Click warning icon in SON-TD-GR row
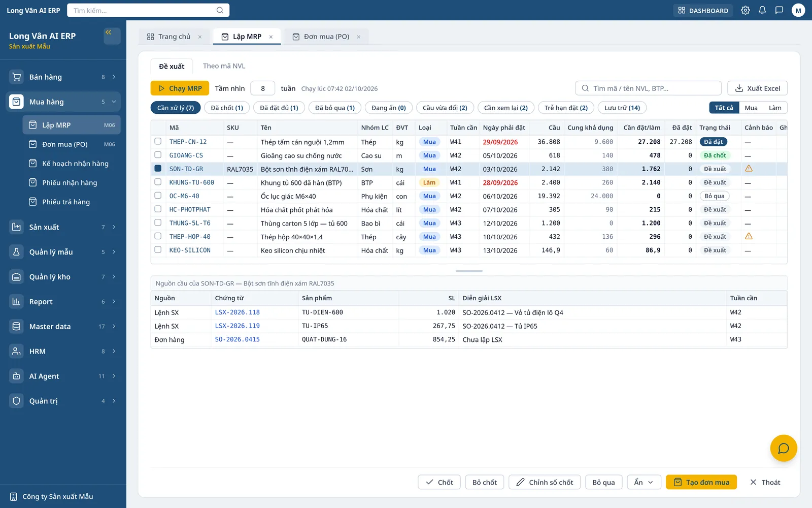Image resolution: width=812 pixels, height=508 pixels. pos(749,169)
